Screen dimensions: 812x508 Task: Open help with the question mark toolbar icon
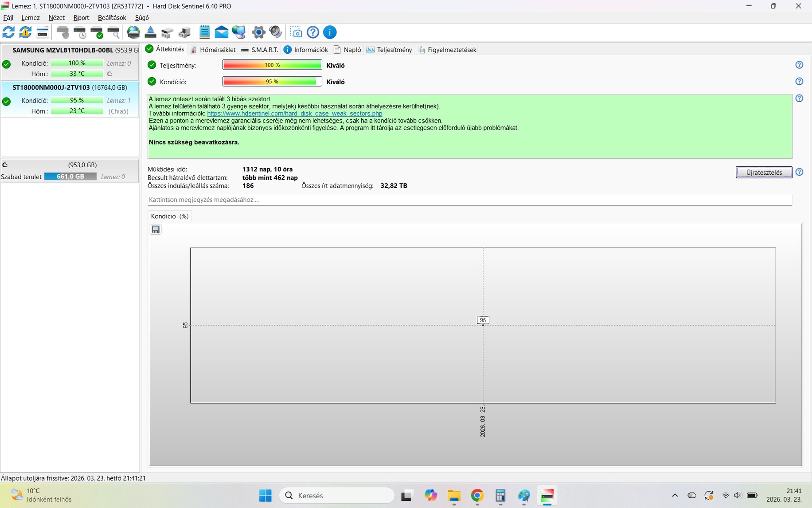coord(313,32)
